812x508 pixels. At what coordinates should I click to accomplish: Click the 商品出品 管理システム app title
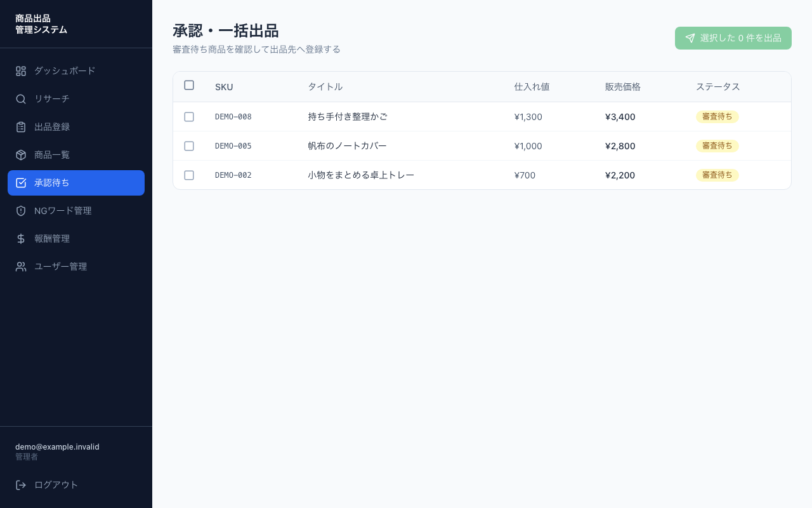pyautogui.click(x=41, y=24)
